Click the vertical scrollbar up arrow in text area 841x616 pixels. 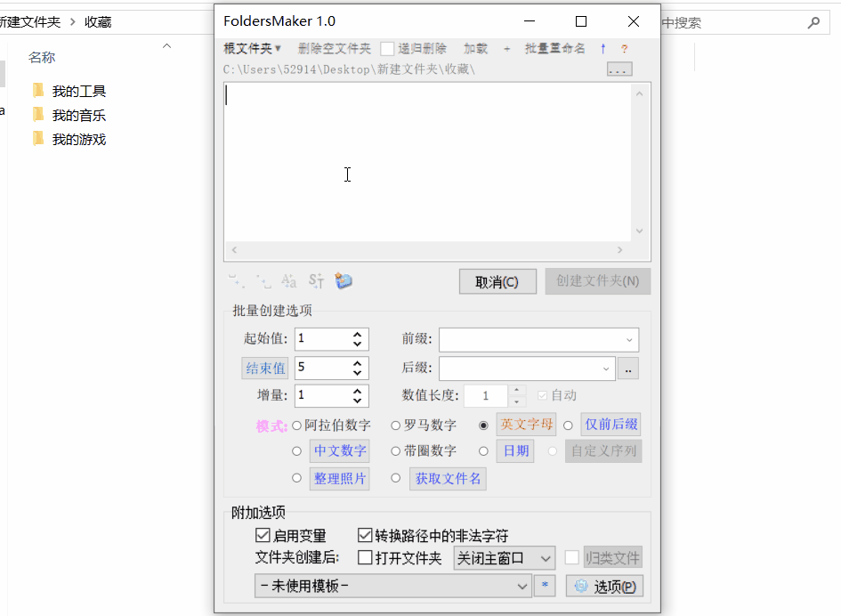coord(639,93)
